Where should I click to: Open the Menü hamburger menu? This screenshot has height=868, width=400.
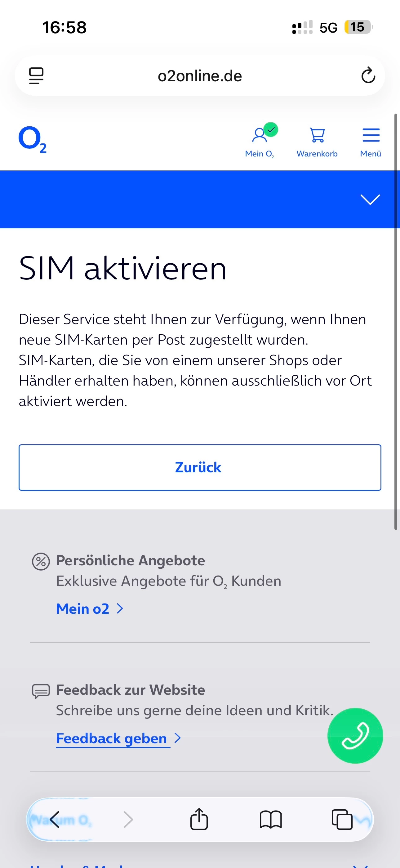[x=370, y=142]
